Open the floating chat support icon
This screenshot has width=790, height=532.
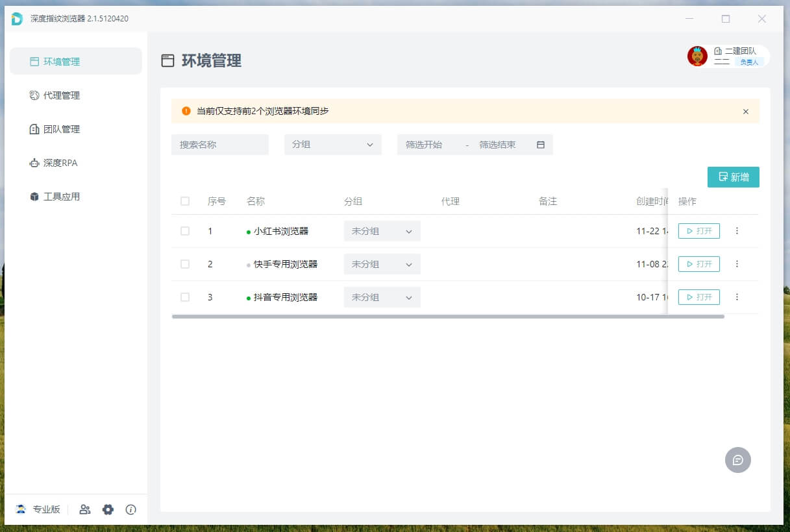(737, 460)
